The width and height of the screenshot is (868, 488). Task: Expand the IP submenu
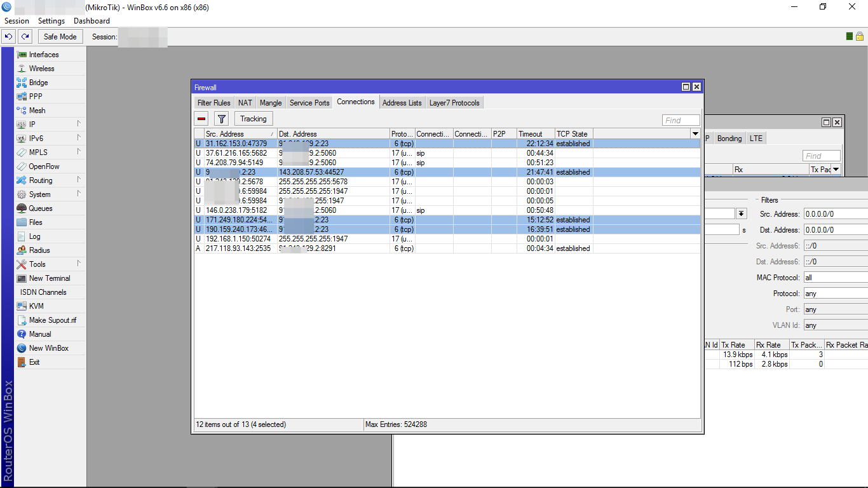point(79,124)
